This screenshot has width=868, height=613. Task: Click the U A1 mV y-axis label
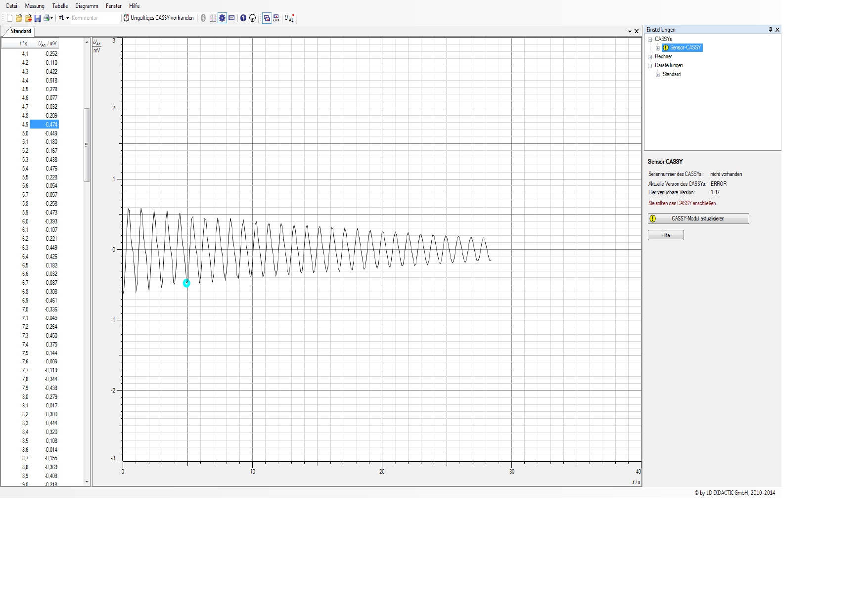(96, 46)
